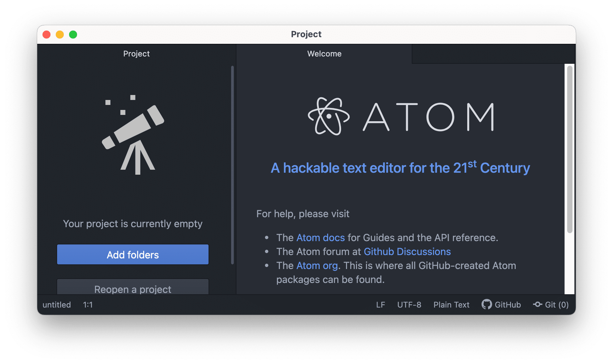
Task: Click the UTF-8 encoding indicator
Action: click(409, 305)
